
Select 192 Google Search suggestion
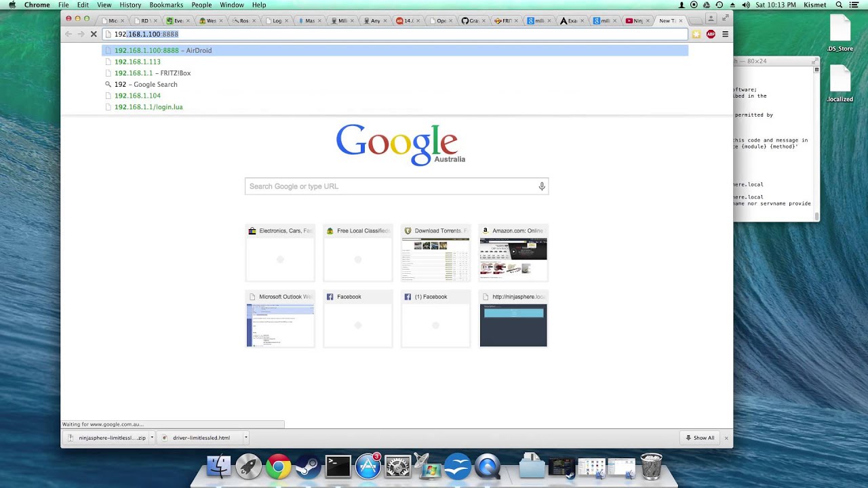[395, 84]
